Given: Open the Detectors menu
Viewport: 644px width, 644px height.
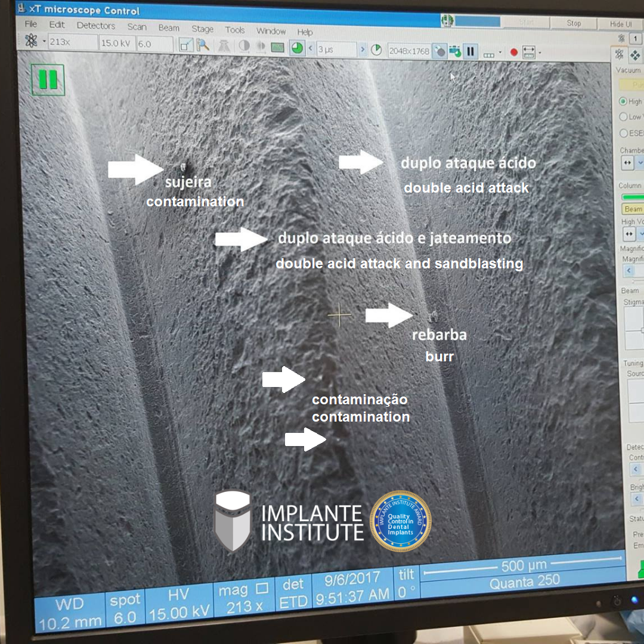Looking at the screenshot, I should 95,26.
